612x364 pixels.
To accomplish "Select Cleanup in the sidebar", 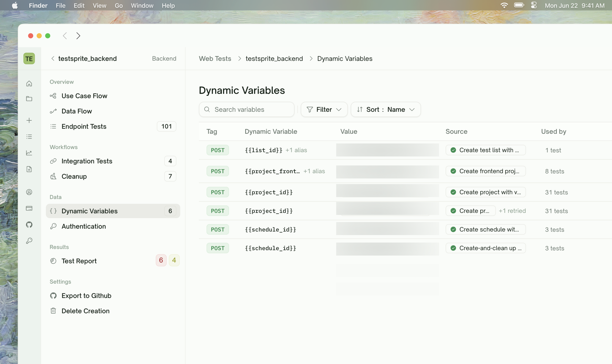I will coord(113,176).
